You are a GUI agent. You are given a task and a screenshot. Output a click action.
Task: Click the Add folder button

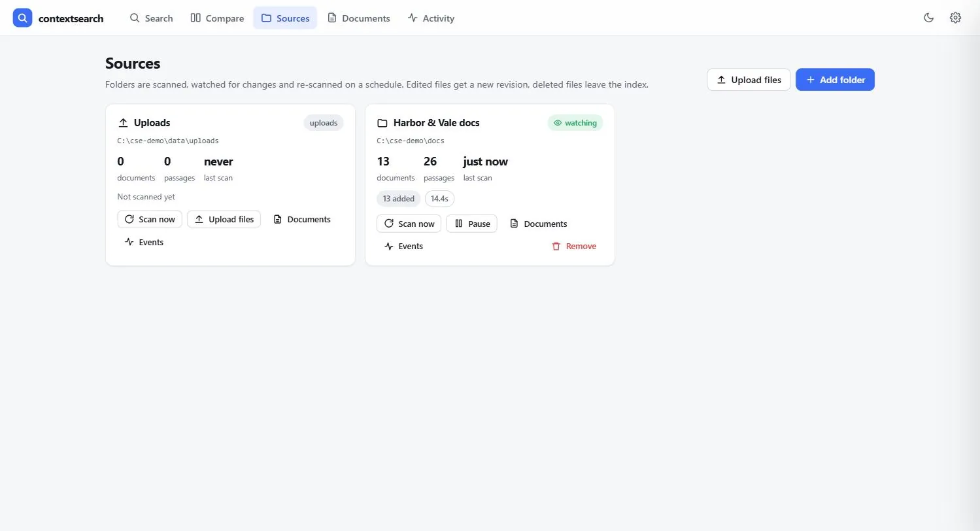point(835,80)
